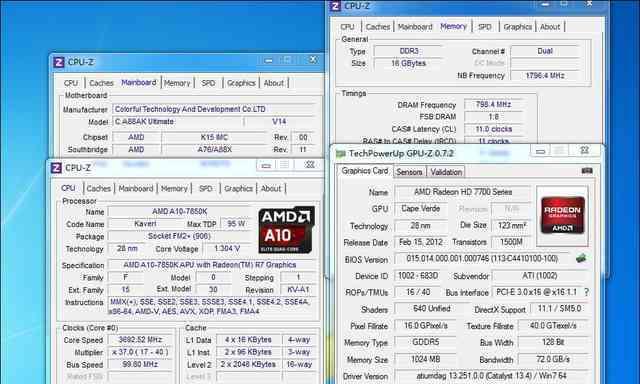This screenshot has width=640, height=384.
Task: Open the Graphics tab in CPU-Z Memory window
Action: click(x=518, y=27)
